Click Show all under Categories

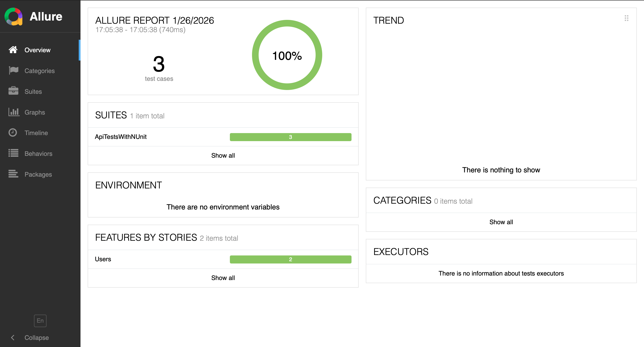coord(501,222)
